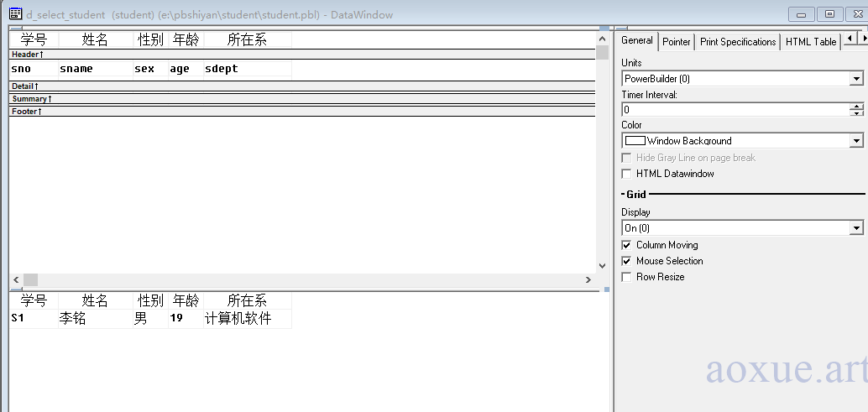Select the sdept column in Detail band
The width and height of the screenshot is (868, 412).
point(248,69)
